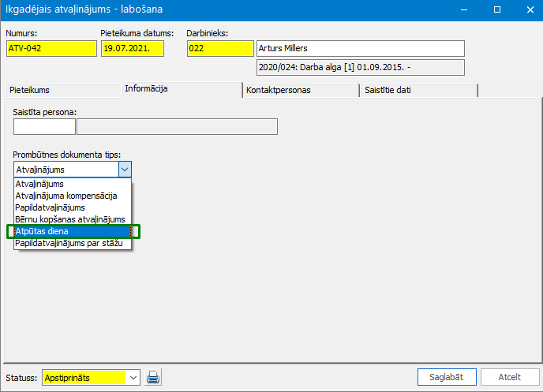This screenshot has height=392, width=543.
Task: Minimize the Ikgadējais atvaļinājums window
Action: [464, 9]
